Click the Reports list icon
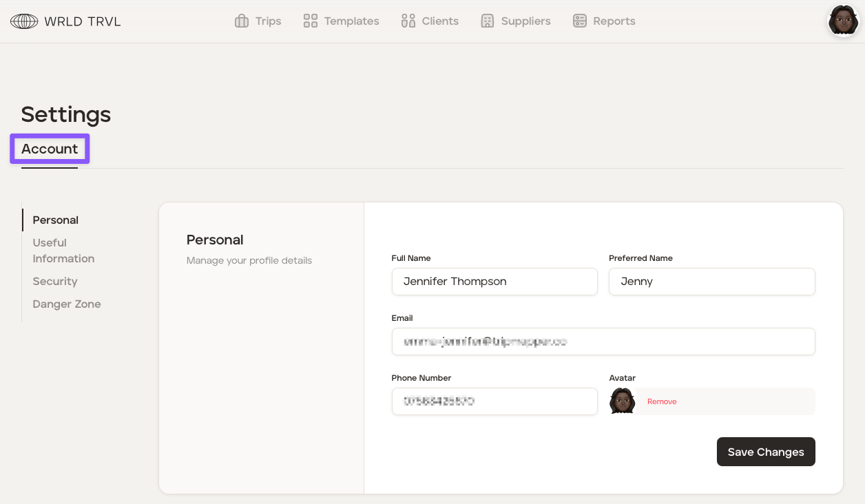This screenshot has width=865, height=504. (580, 21)
